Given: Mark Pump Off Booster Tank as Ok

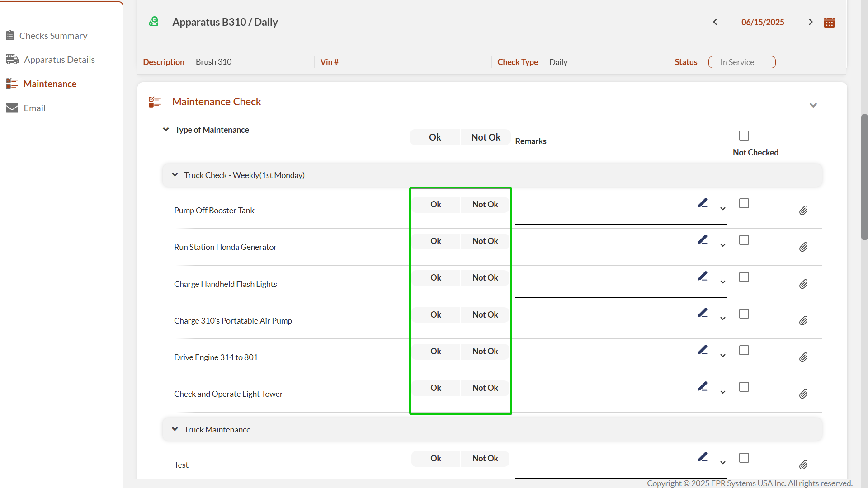Looking at the screenshot, I should [435, 205].
